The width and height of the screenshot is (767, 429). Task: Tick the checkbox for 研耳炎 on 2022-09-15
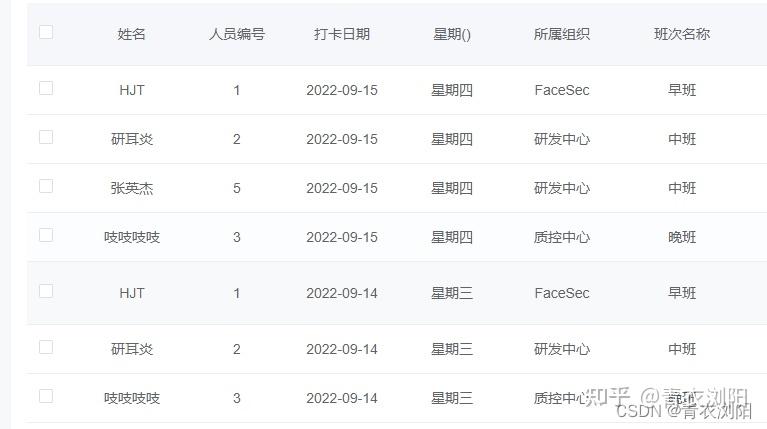click(46, 137)
